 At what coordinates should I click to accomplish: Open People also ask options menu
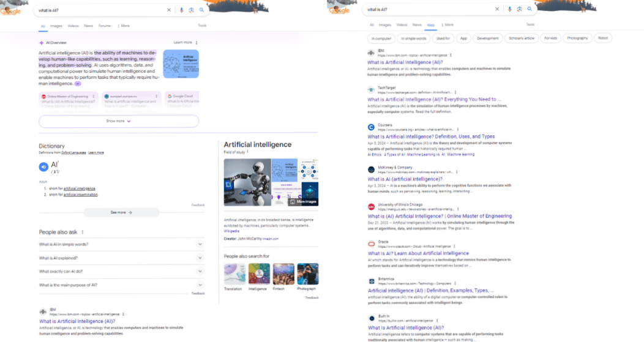(x=83, y=232)
